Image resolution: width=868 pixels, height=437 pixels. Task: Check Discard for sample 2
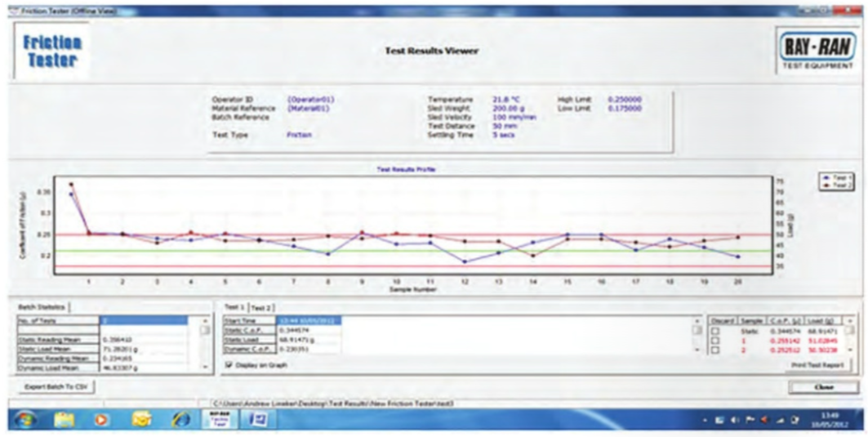pyautogui.click(x=714, y=350)
